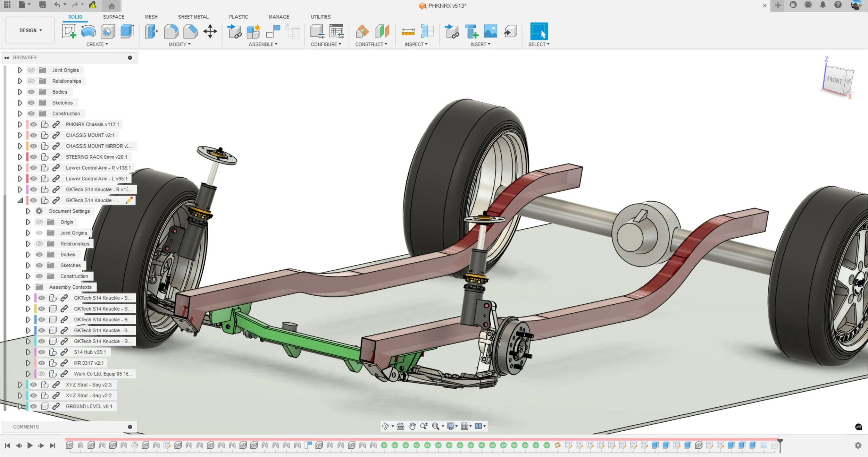Open the Joint tool in Assemble
868x457 pixels.
(x=273, y=31)
